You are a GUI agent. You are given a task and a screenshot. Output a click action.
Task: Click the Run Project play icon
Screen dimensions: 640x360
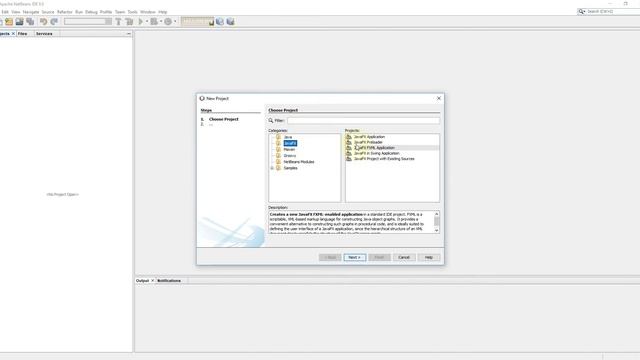(140, 22)
